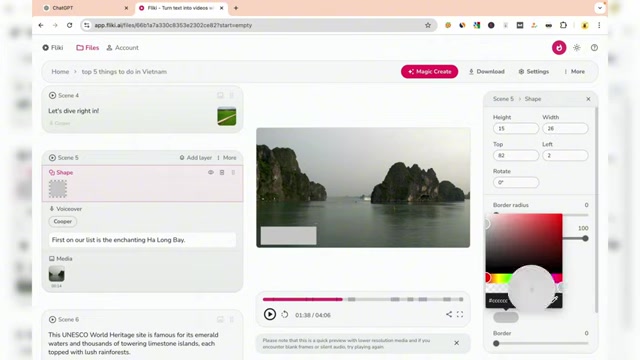Click Download button

coord(487,71)
